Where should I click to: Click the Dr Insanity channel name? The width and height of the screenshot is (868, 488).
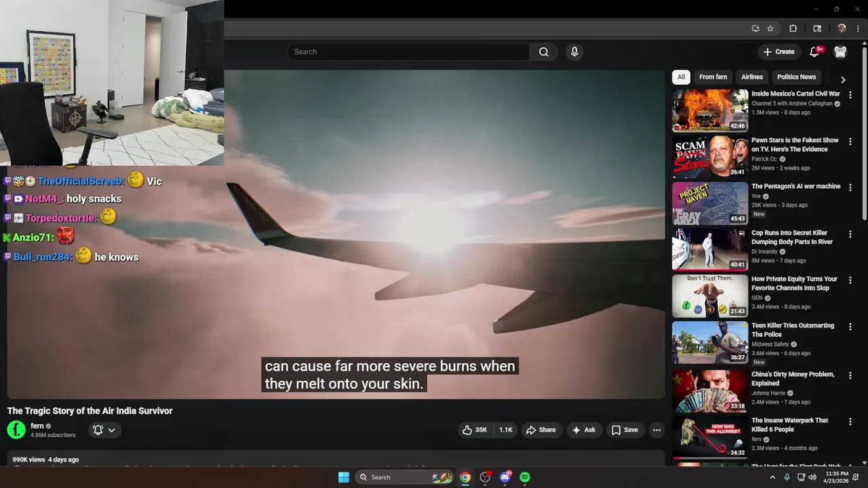(764, 251)
